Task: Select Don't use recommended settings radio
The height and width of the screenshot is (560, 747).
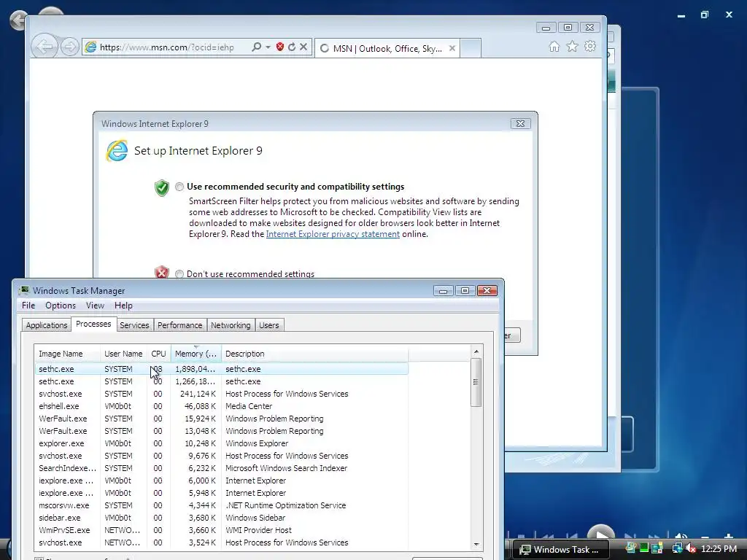Action: [179, 274]
